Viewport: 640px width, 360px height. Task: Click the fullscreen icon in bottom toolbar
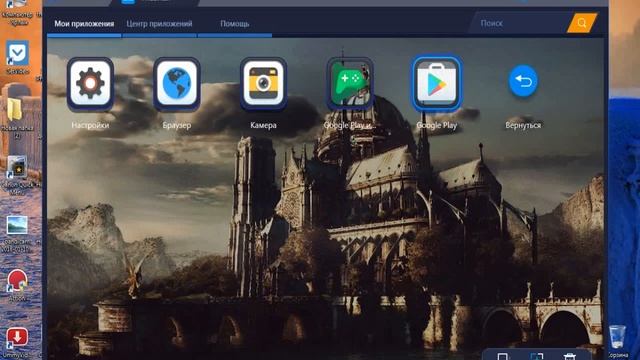[536, 356]
